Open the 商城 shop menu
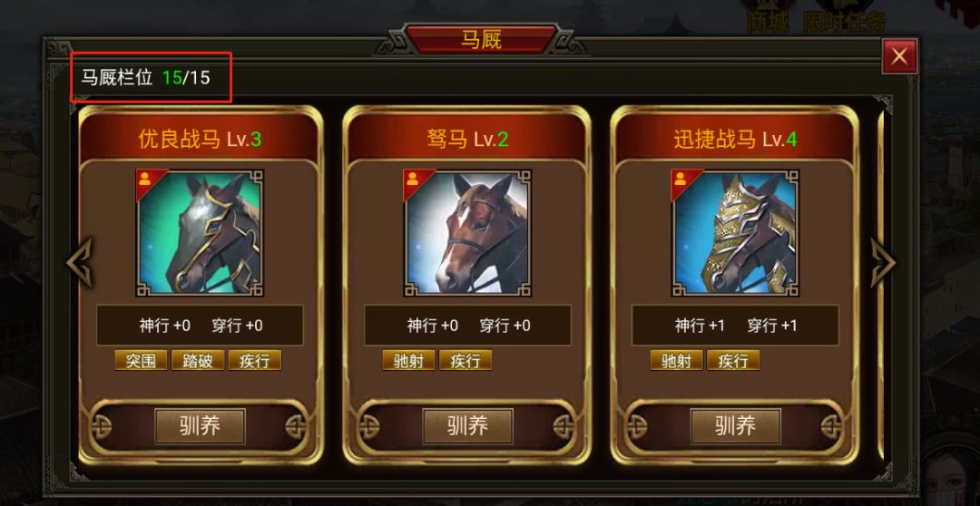 pos(768,19)
